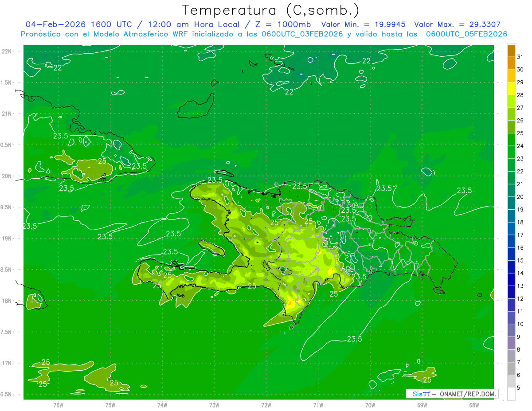Click the "70W" longitude axis label
532x411 pixels.
click(x=370, y=405)
